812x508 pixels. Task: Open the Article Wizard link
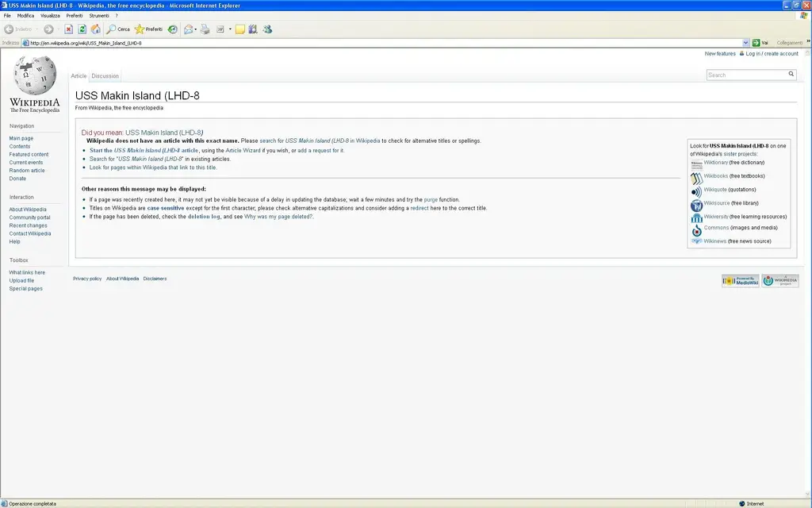243,150
